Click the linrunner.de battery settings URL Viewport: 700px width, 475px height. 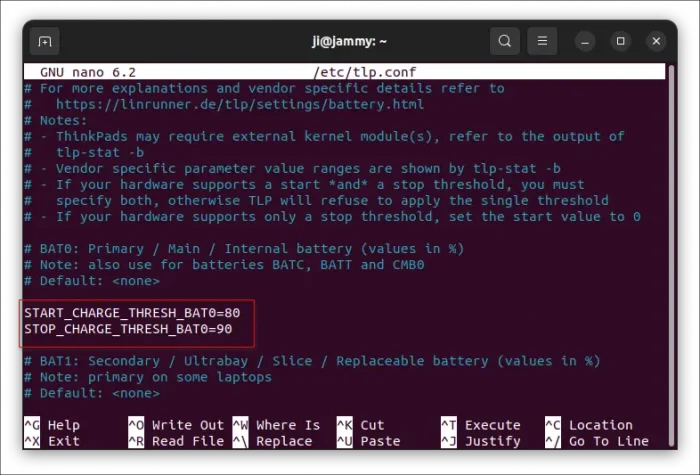coord(240,104)
